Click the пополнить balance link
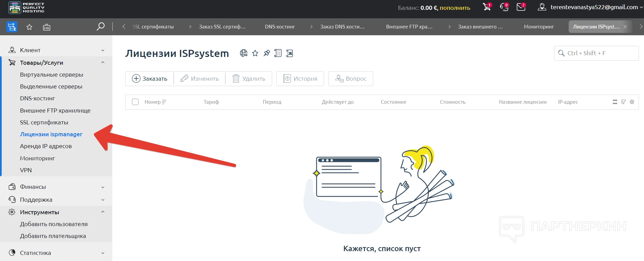Image resolution: width=644 pixels, height=261 pixels. point(455,8)
